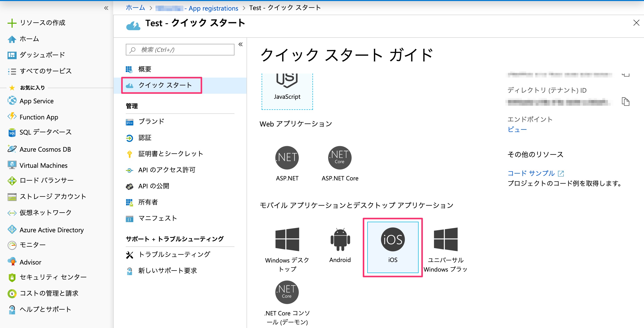This screenshot has height=328, width=644.
Task: Collapse the left navigation pane
Action: (x=106, y=8)
